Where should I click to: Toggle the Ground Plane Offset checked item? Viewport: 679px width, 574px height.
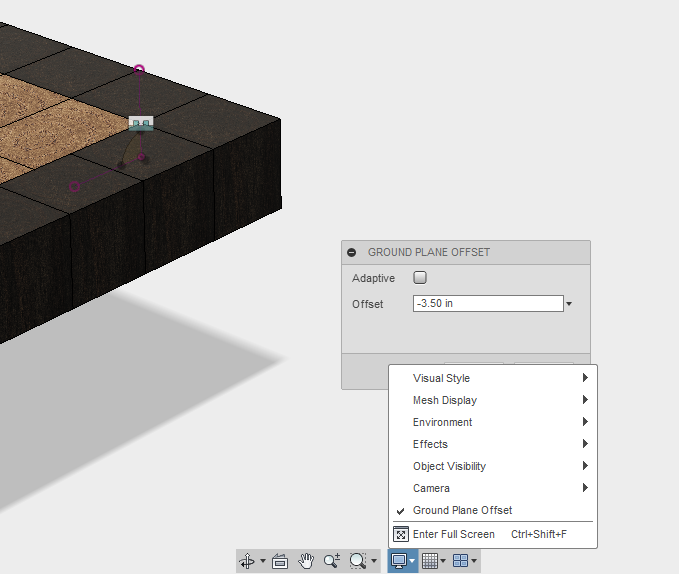tap(462, 510)
